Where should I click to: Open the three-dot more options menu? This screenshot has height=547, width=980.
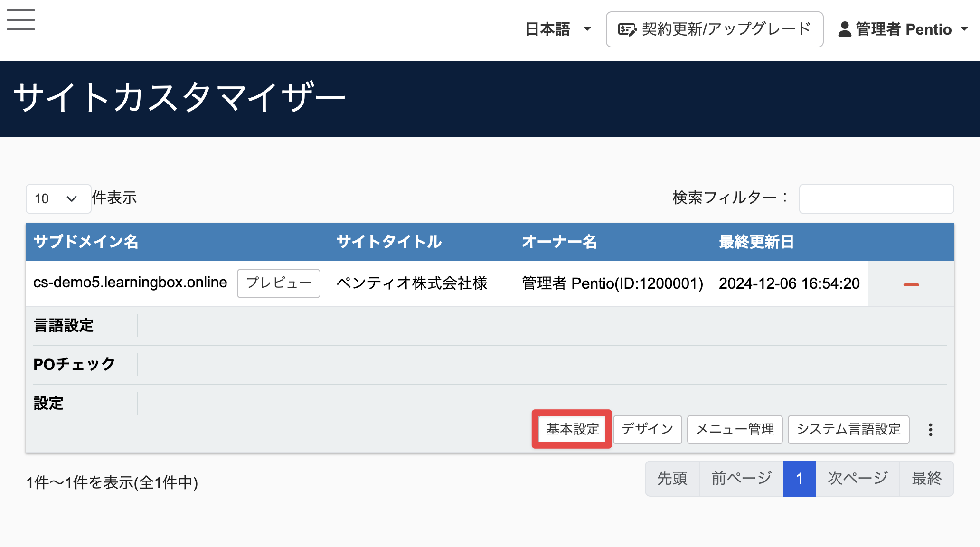coord(931,430)
